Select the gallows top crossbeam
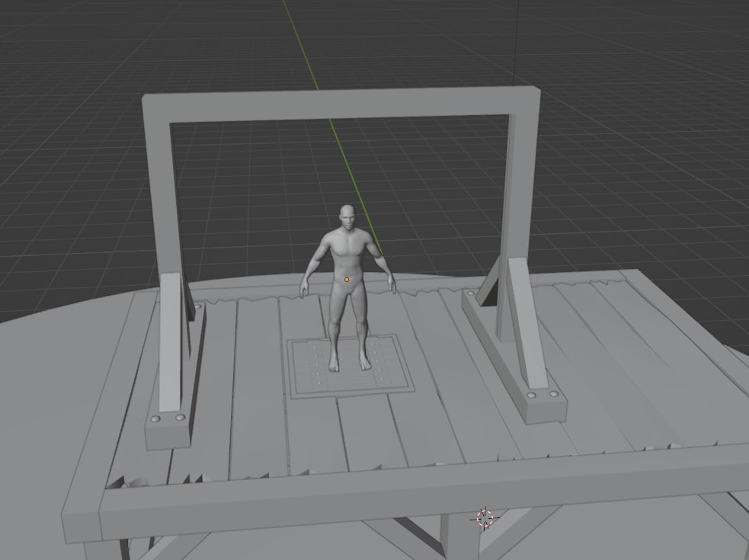 (341, 104)
